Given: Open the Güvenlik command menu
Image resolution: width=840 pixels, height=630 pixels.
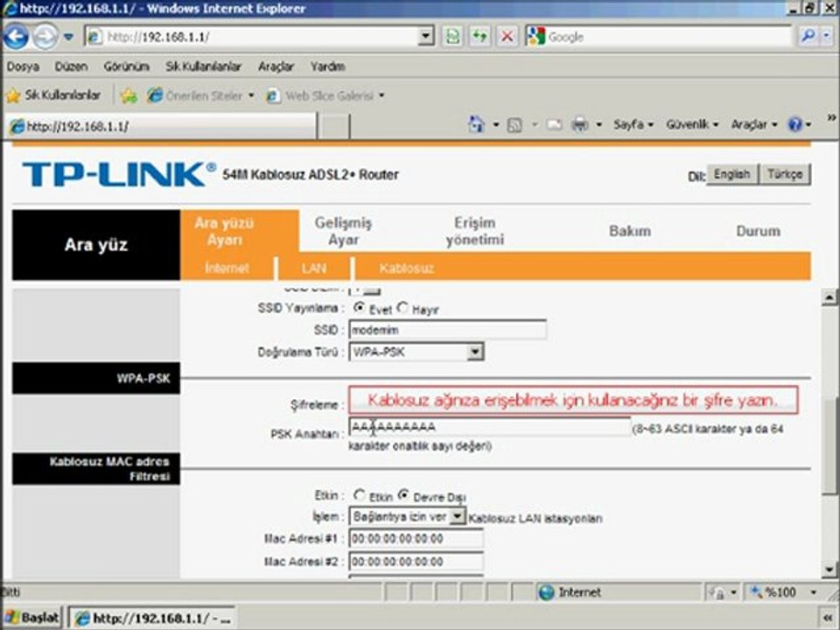Looking at the screenshot, I should [x=691, y=125].
